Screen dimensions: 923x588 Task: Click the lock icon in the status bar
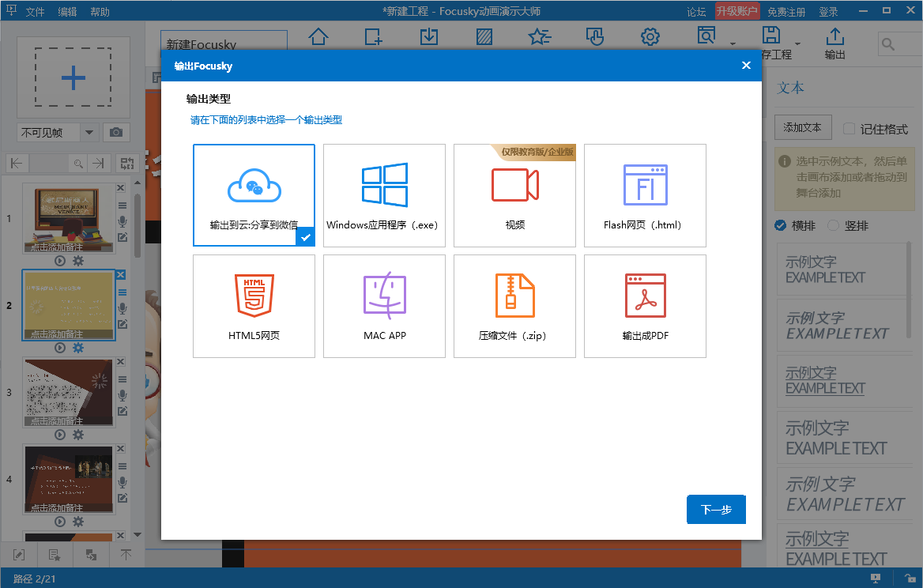tap(910, 579)
